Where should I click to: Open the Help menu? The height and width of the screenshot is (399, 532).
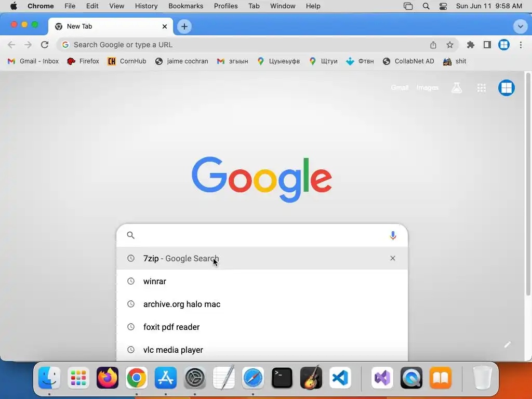[x=313, y=6]
